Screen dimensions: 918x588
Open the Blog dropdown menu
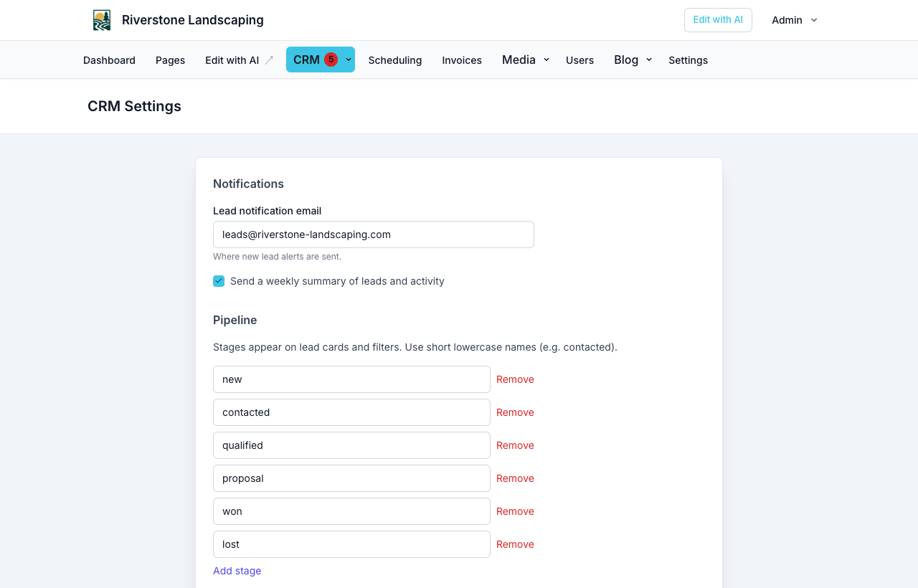pyautogui.click(x=633, y=60)
